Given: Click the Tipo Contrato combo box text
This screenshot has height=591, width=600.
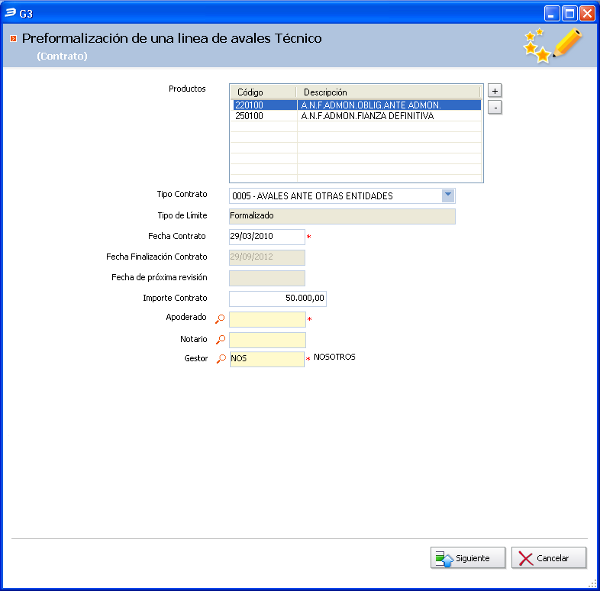Looking at the screenshot, I should point(313,196).
